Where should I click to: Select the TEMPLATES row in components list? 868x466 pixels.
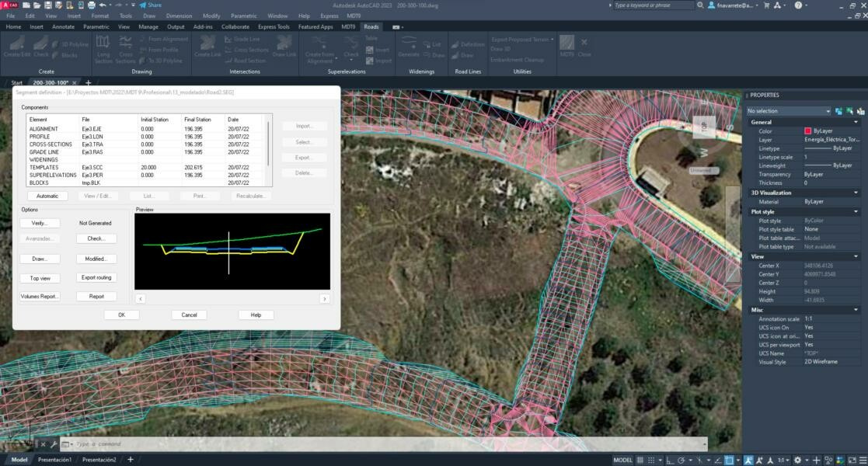coord(44,167)
